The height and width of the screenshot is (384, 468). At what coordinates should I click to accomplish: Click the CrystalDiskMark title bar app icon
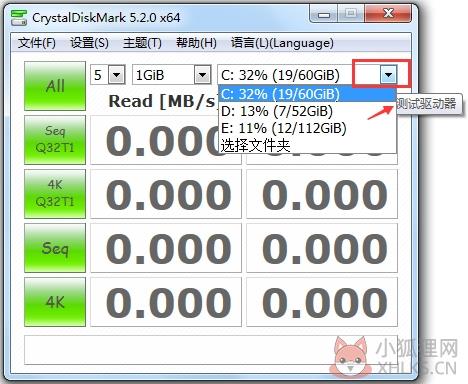[19, 17]
